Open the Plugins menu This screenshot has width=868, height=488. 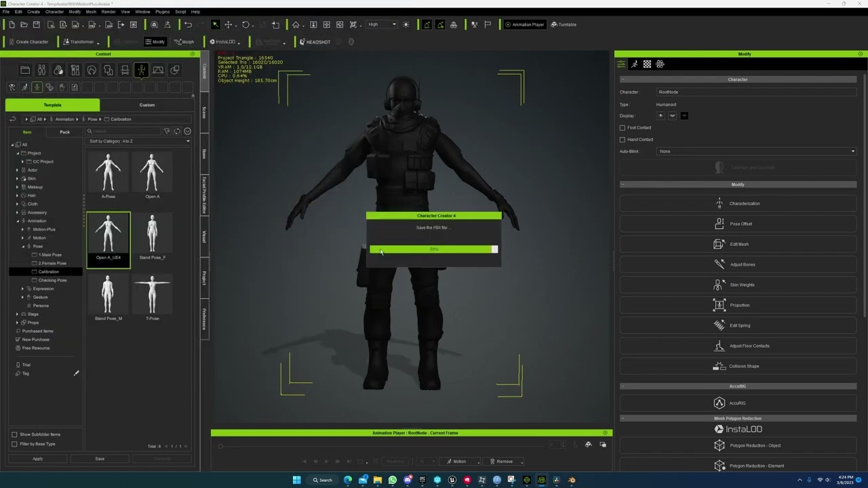point(162,12)
